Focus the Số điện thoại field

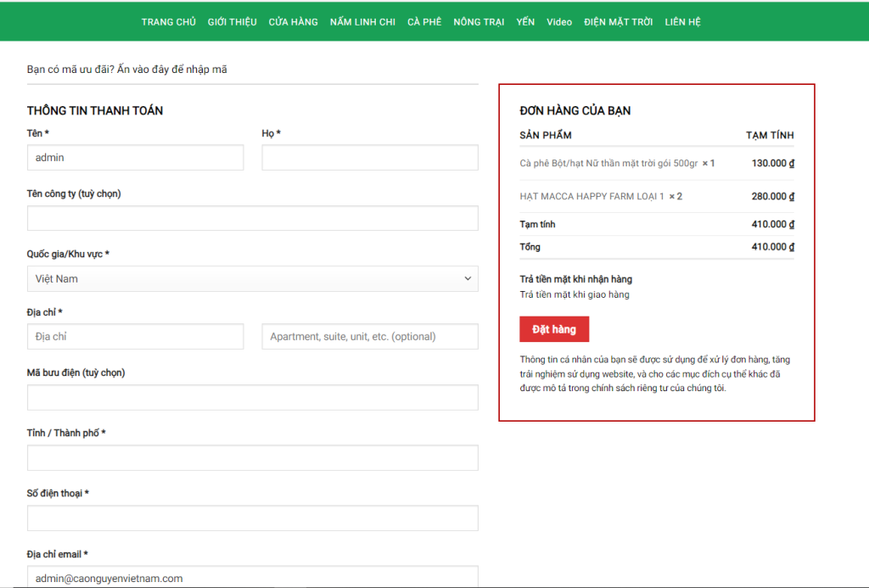click(253, 518)
